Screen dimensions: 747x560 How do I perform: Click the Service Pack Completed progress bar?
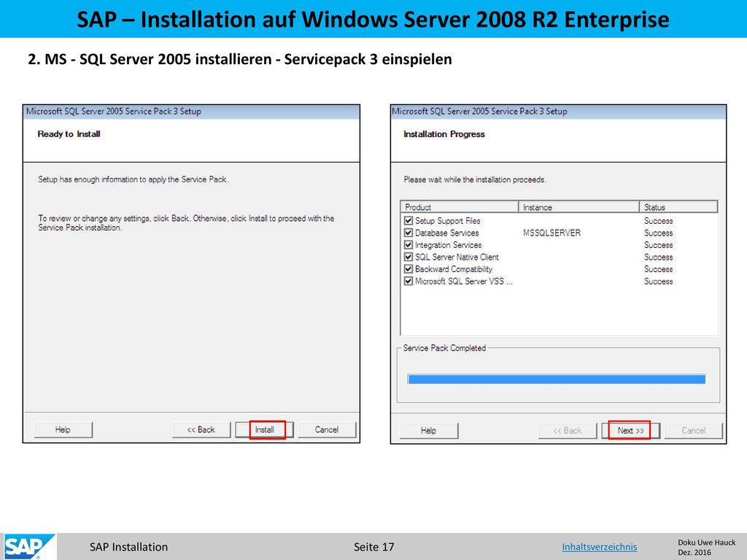point(557,379)
